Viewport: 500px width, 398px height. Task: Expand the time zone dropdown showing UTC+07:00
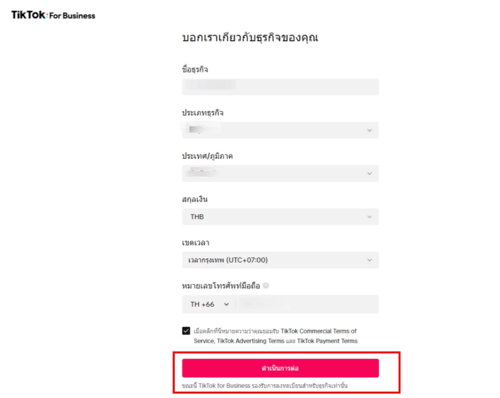(x=280, y=260)
